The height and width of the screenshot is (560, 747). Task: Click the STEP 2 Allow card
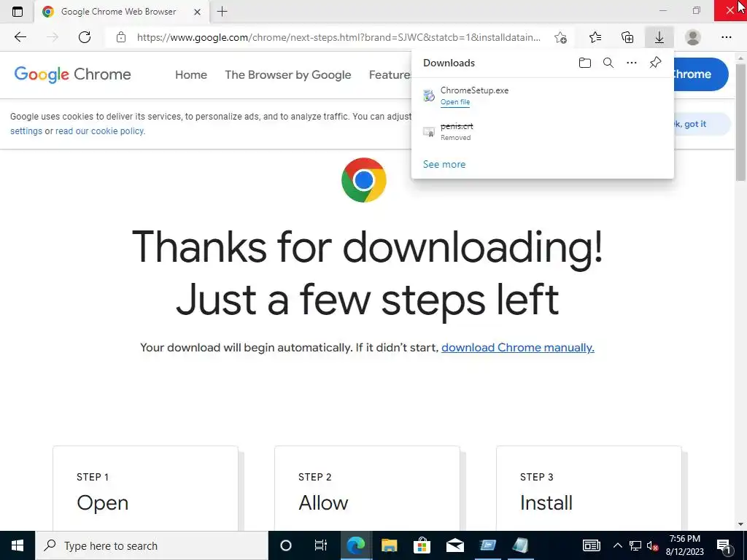[x=368, y=488]
